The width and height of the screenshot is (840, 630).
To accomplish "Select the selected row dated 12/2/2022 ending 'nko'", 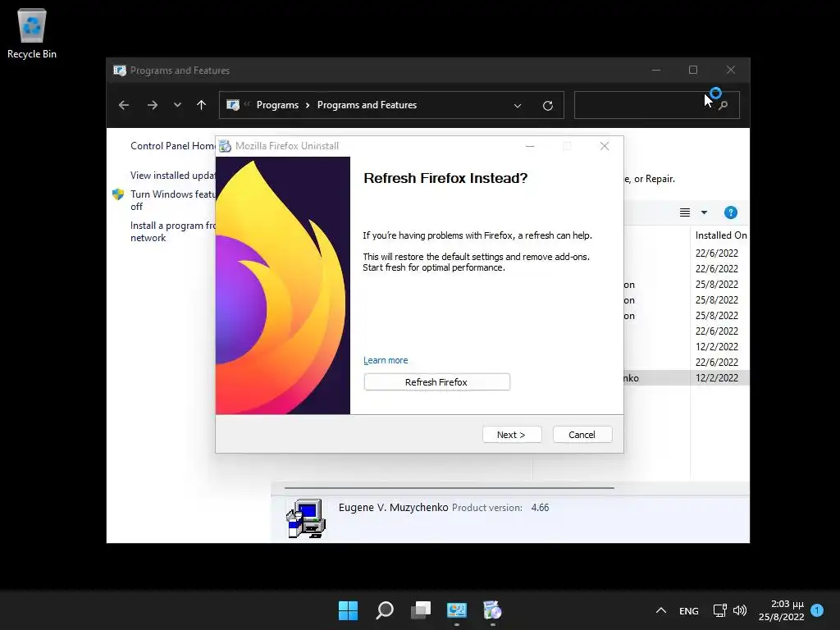I will (x=687, y=377).
